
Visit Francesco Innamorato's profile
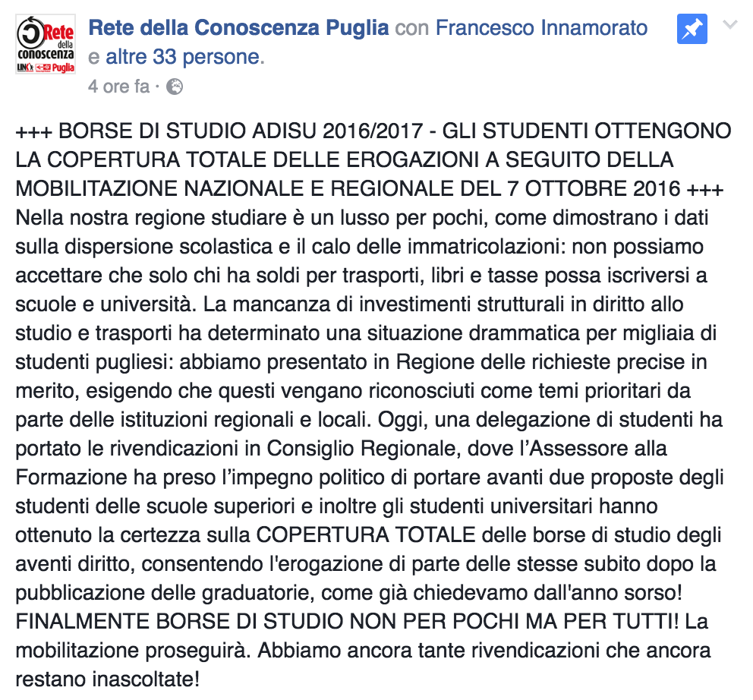541,29
